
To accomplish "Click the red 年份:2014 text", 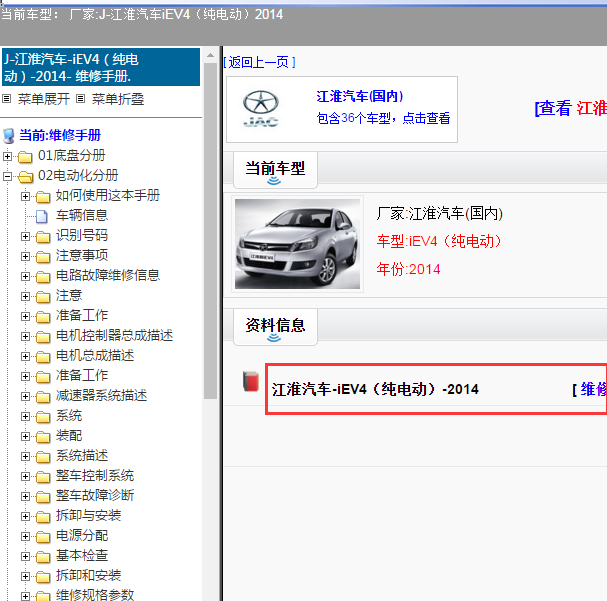I will [x=408, y=269].
